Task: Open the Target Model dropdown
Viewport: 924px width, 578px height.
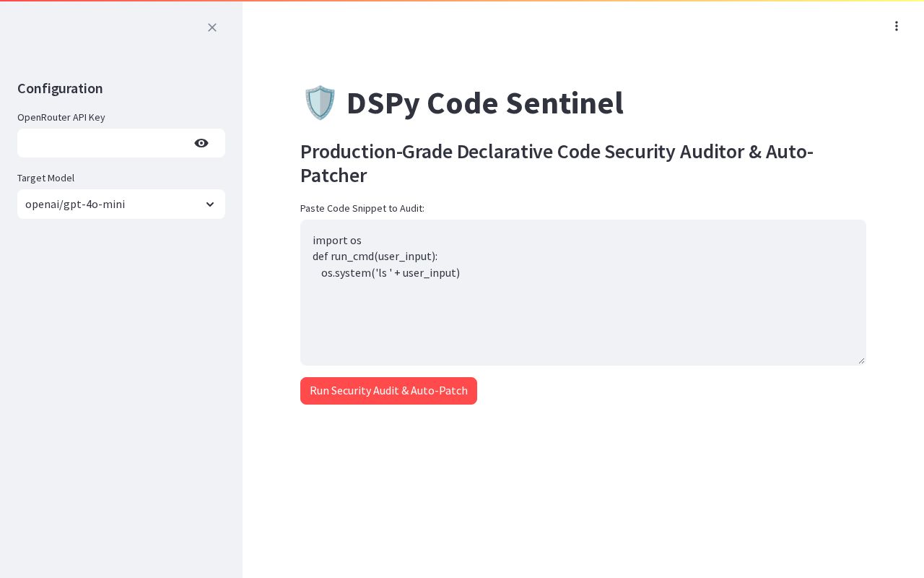Action: tap(121, 204)
